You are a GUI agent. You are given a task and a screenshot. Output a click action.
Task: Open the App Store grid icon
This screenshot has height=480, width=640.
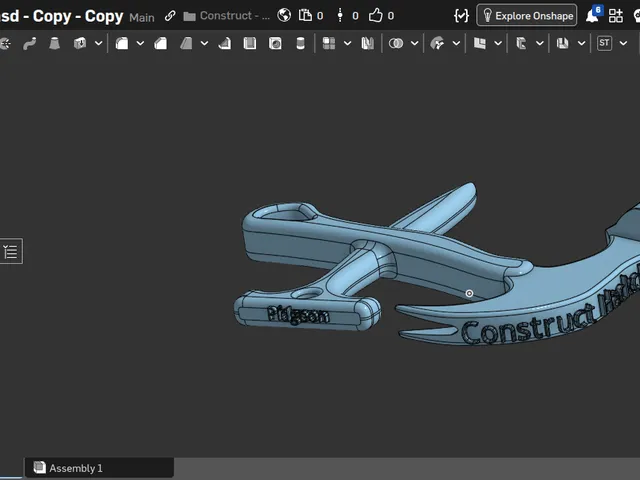click(616, 16)
